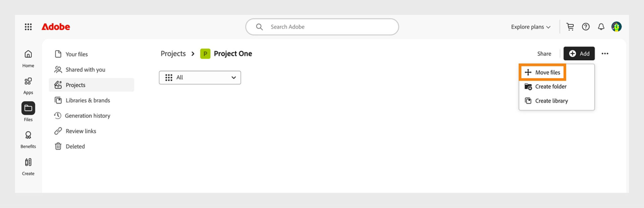The width and height of the screenshot is (644, 208).
Task: Open the help question mark icon
Action: coord(586,27)
